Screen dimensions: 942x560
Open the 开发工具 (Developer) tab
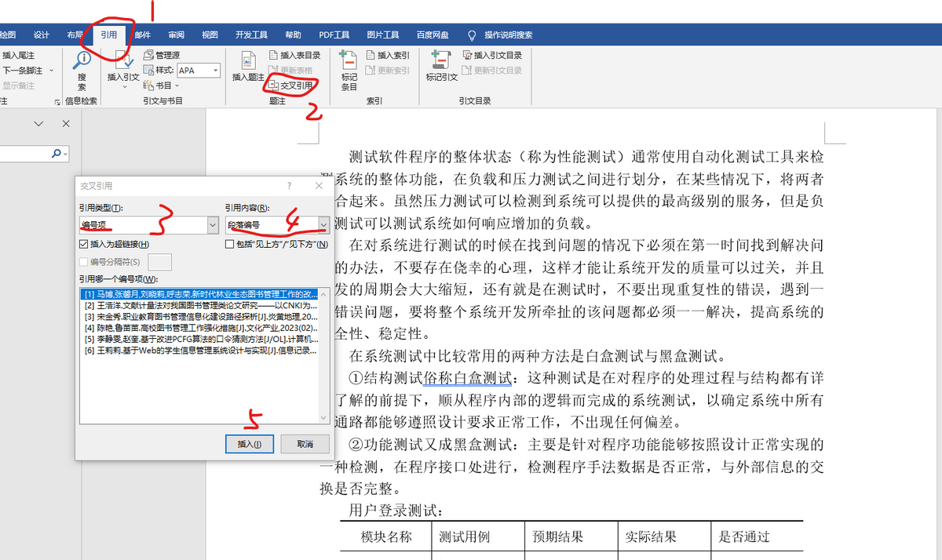(x=251, y=35)
